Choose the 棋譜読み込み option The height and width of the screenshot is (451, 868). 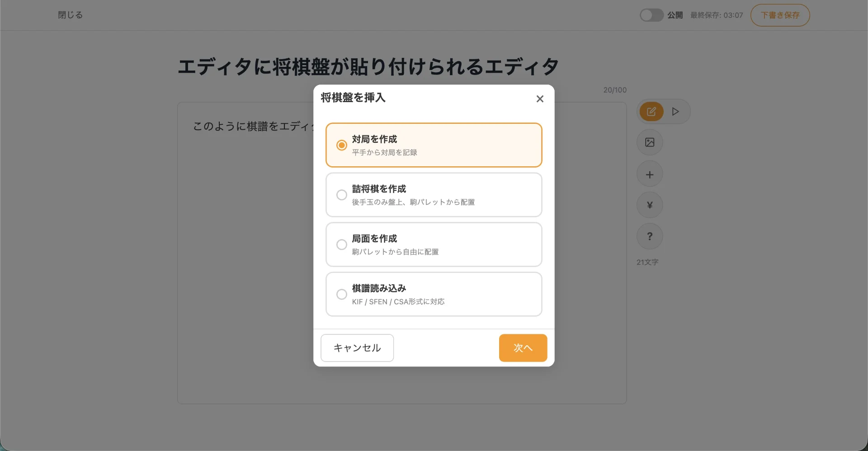[x=341, y=294]
